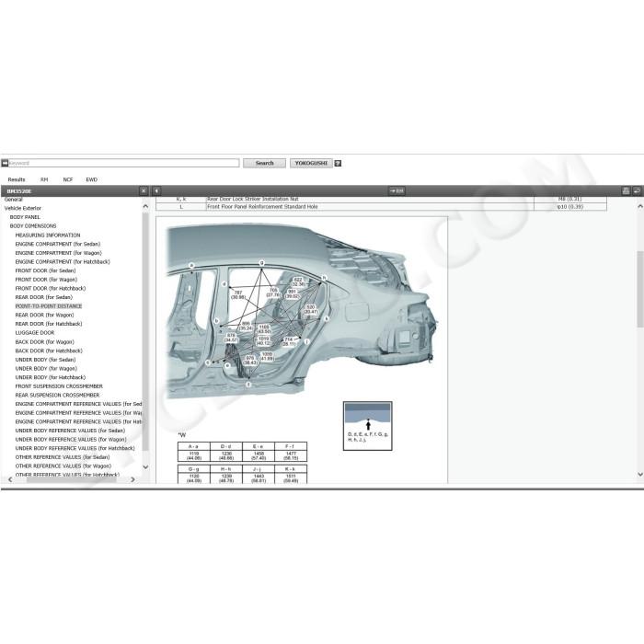Open OTHER REFERENCE VALUES (for Wagon)
The width and height of the screenshot is (644, 644).
coord(63,466)
